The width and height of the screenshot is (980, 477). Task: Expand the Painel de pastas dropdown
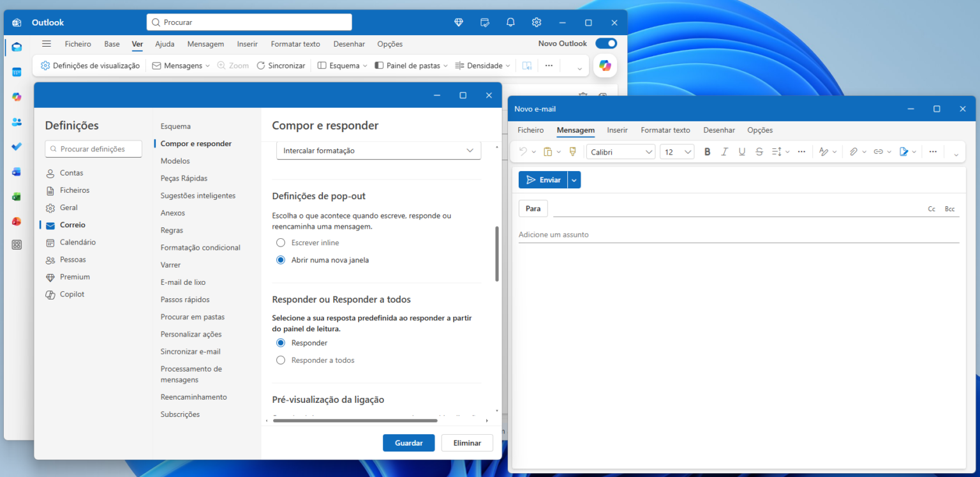pyautogui.click(x=445, y=66)
